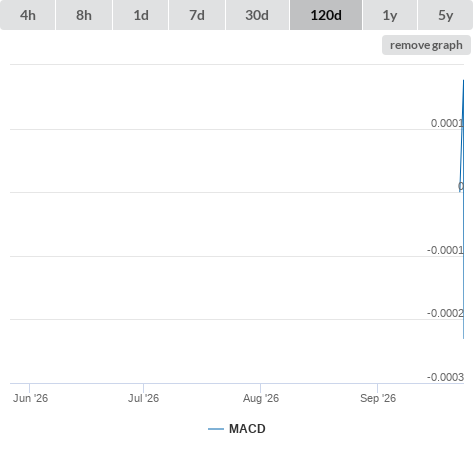
Task: Click the MACD legend line swatch
Action: tap(216, 429)
